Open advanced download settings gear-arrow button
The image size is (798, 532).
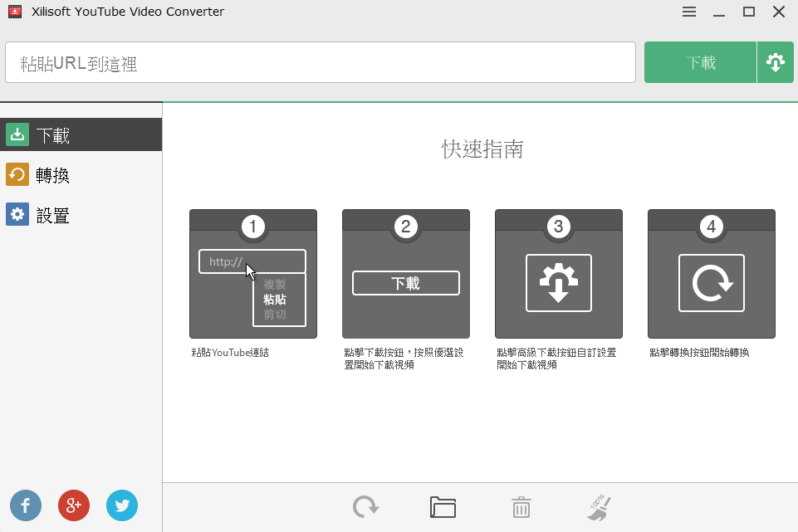[x=775, y=63]
